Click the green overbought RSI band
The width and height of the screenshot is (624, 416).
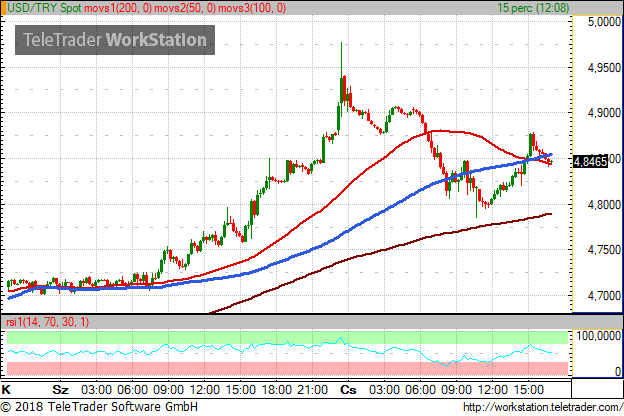pyautogui.click(x=287, y=337)
